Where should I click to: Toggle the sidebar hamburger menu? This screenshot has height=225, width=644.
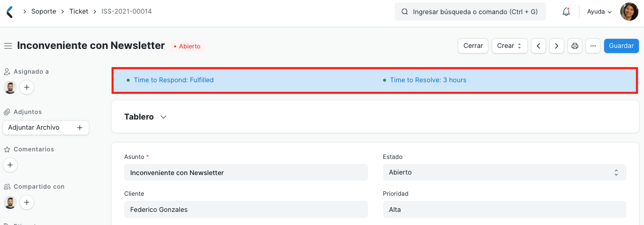[x=8, y=46]
